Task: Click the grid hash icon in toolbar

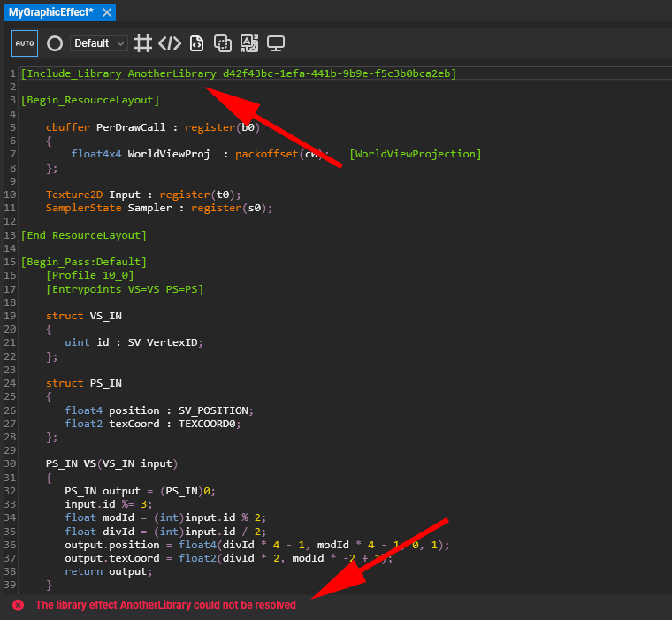Action: (143, 43)
